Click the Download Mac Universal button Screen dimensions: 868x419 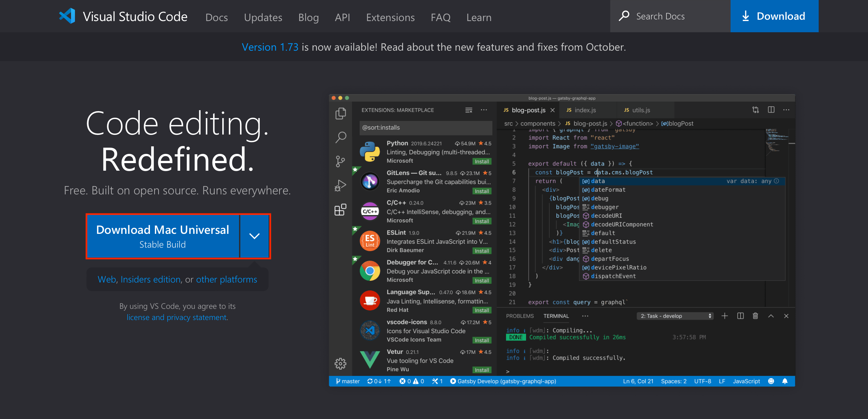162,236
